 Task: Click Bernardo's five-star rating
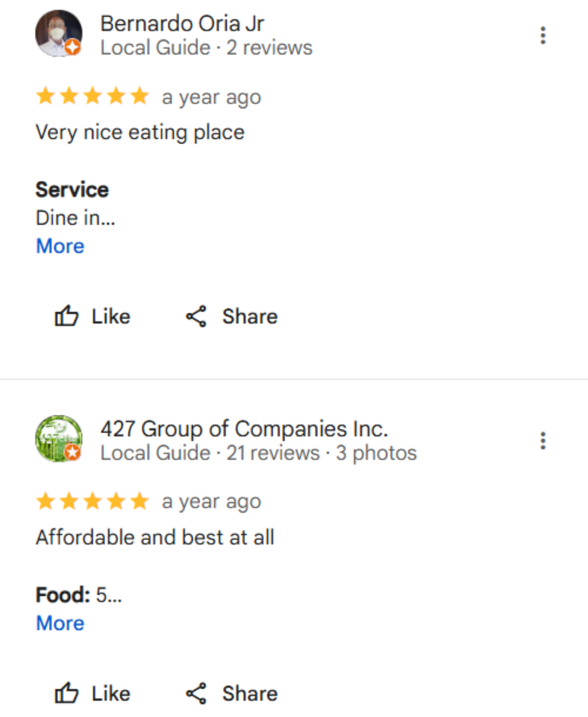click(93, 96)
